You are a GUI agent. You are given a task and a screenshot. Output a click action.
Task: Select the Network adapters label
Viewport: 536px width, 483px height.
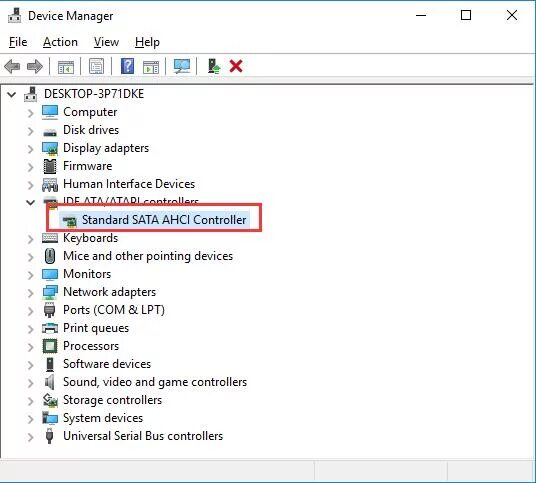(109, 292)
